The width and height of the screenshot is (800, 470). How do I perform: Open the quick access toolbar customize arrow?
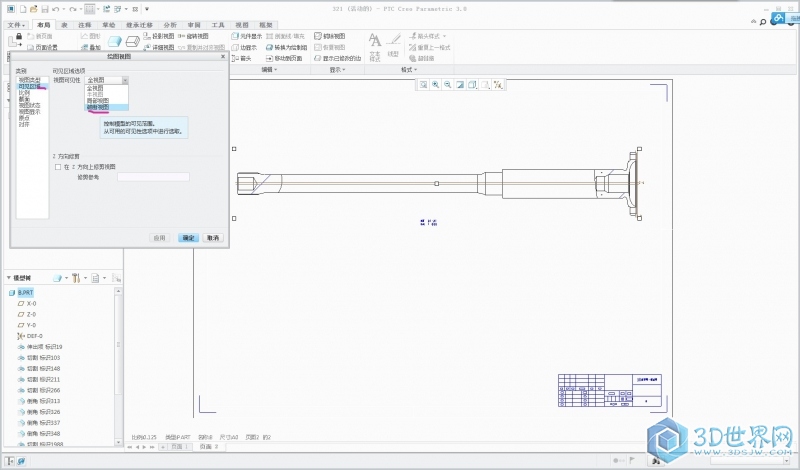147,9
